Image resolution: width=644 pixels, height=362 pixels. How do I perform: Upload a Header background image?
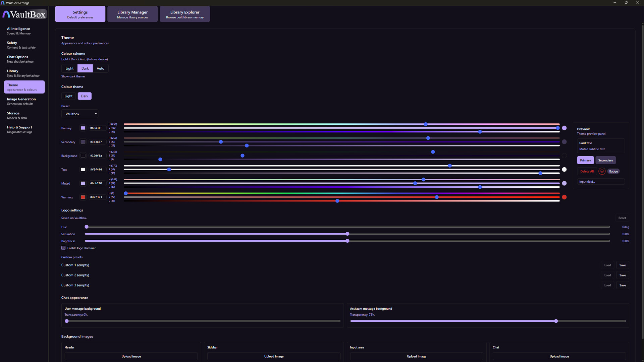tap(131, 356)
